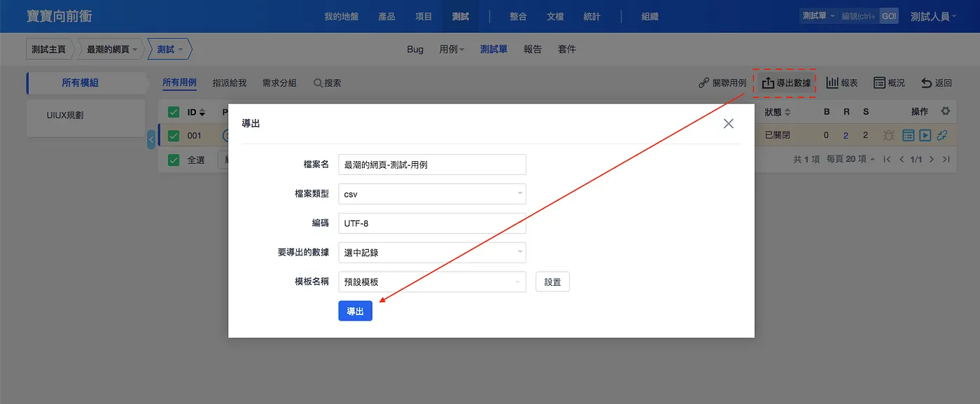Image resolution: width=980 pixels, height=404 pixels.
Task: Open the 項目 top menu
Action: point(423,16)
